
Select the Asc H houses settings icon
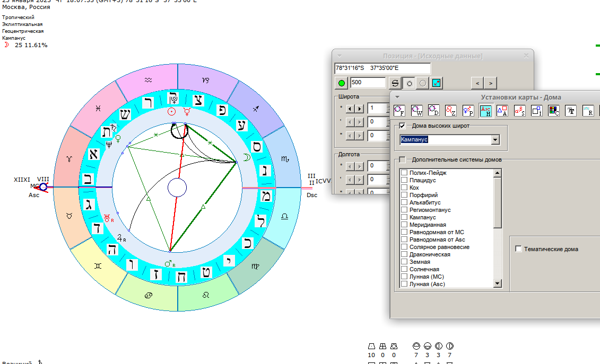485,111
